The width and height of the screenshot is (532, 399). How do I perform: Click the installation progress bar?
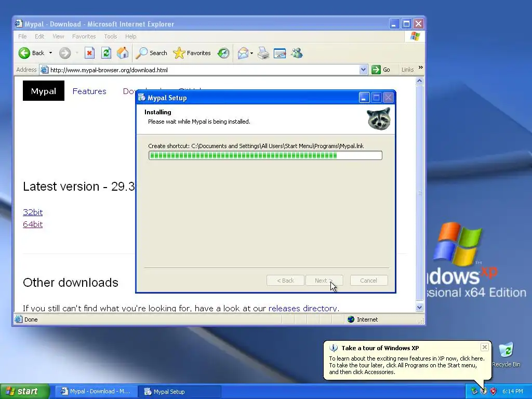265,155
